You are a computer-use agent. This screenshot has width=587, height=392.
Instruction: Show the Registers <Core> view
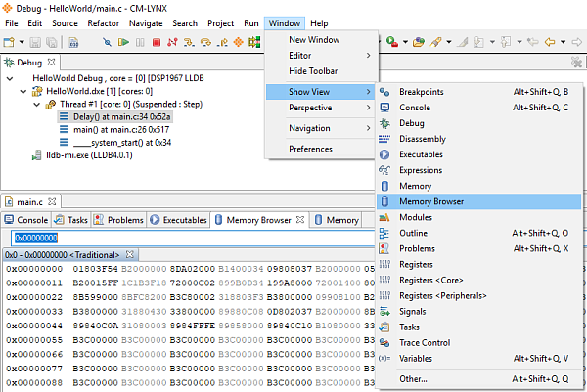pos(479,281)
